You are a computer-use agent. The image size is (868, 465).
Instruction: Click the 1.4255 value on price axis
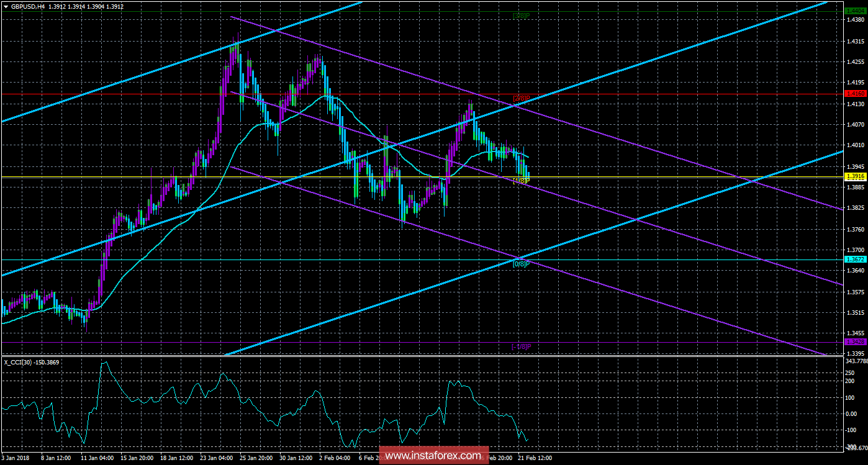pyautogui.click(x=855, y=61)
